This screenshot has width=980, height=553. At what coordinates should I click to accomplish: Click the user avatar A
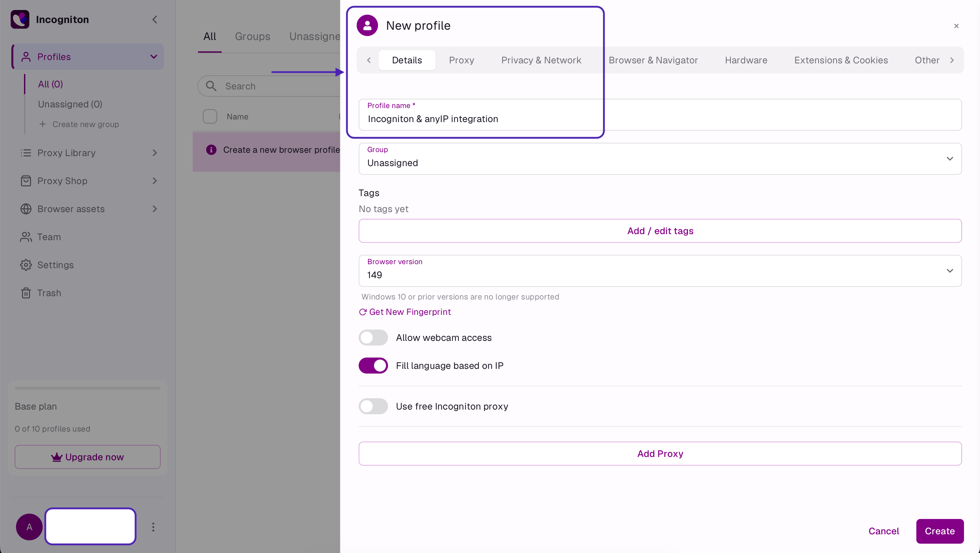pos(29,527)
